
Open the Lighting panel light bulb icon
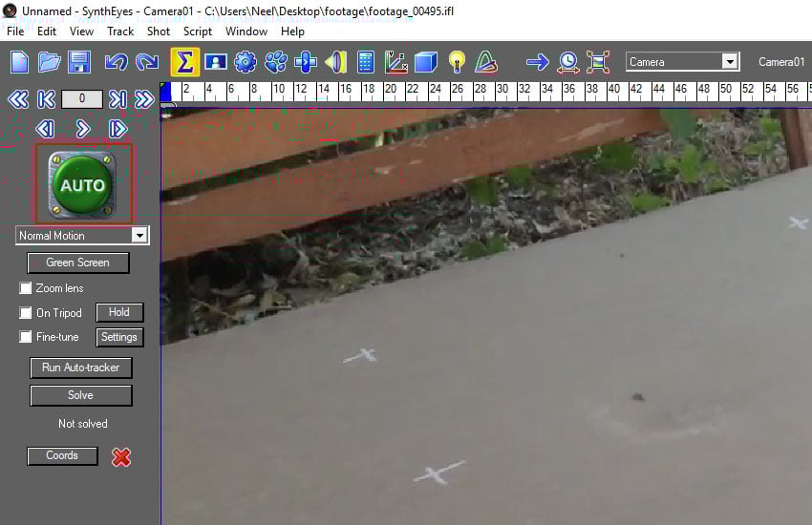point(457,62)
